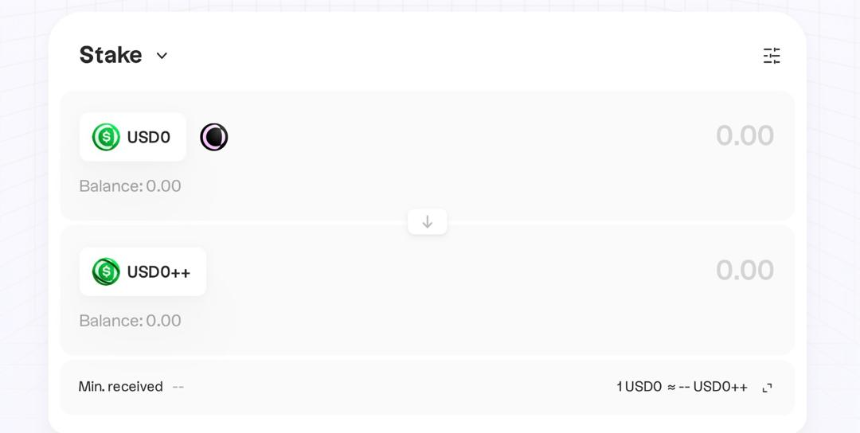Click the USD0 Balance: 0.00 text
Screen dimensions: 860x433
pyautogui.click(x=130, y=186)
